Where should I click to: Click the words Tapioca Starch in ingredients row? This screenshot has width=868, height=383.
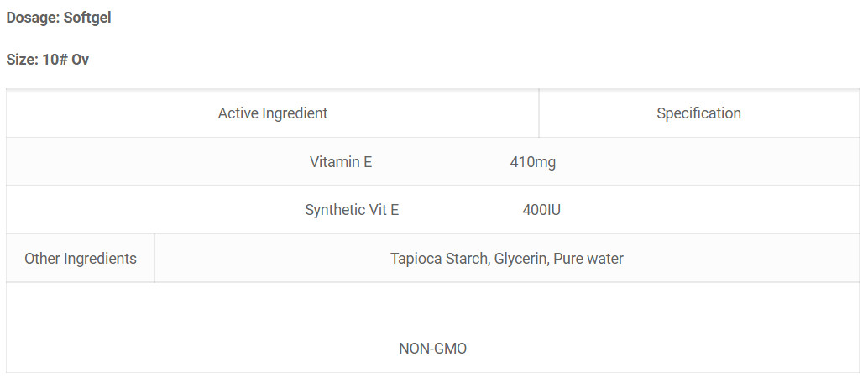pyautogui.click(x=440, y=259)
